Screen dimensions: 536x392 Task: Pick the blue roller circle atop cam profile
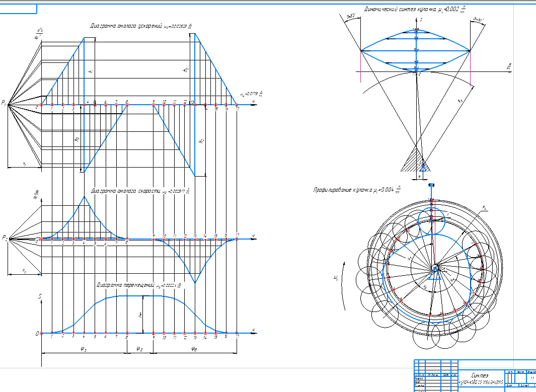click(x=432, y=221)
